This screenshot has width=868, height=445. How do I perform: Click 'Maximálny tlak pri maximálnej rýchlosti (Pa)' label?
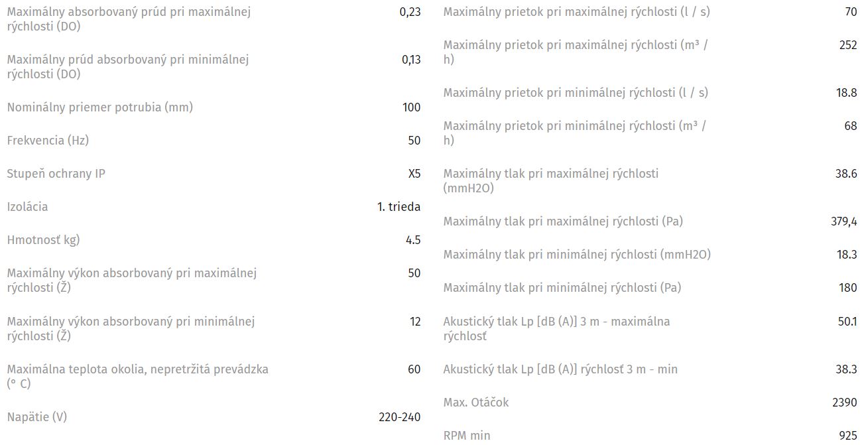(x=563, y=221)
